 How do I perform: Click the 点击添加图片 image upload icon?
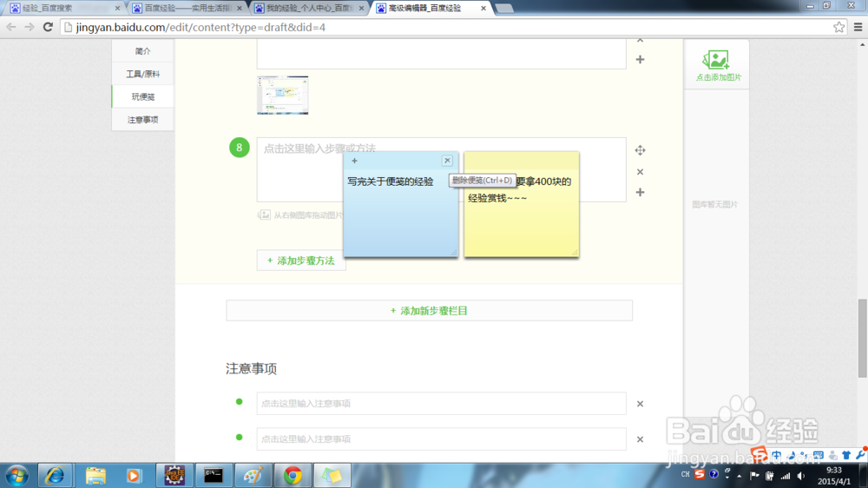716,60
